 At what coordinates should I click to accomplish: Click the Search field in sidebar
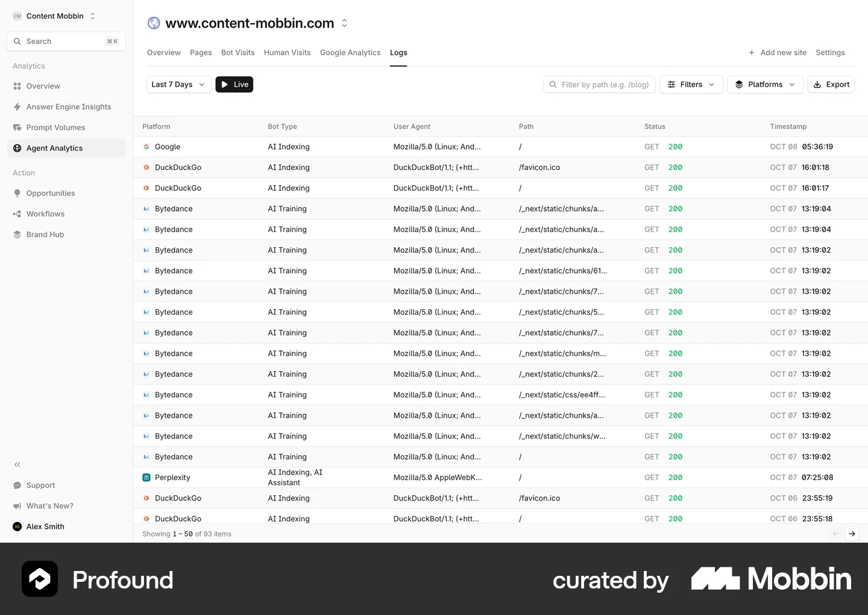[66, 42]
